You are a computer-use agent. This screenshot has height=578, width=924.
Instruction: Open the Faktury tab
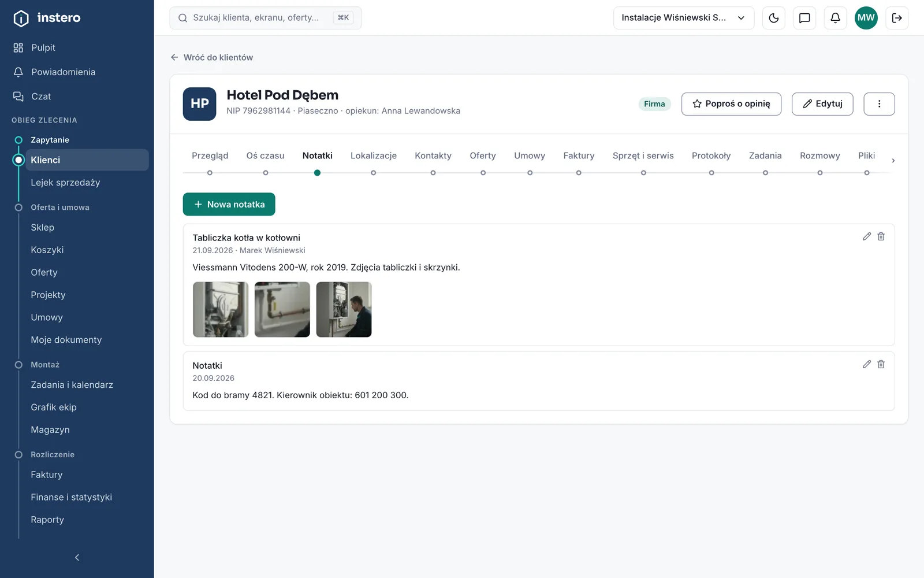579,156
